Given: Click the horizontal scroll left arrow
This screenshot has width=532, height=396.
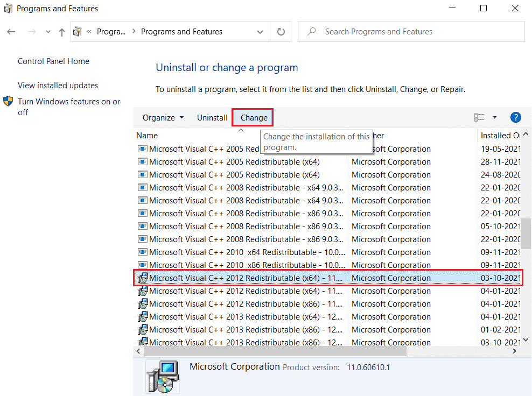Looking at the screenshot, I should 138,351.
